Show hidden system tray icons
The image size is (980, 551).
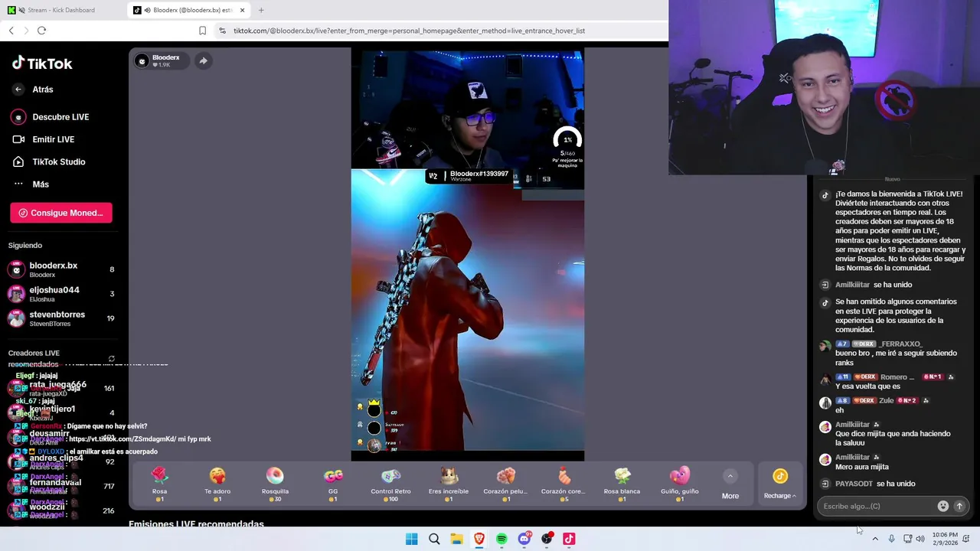tap(875, 539)
